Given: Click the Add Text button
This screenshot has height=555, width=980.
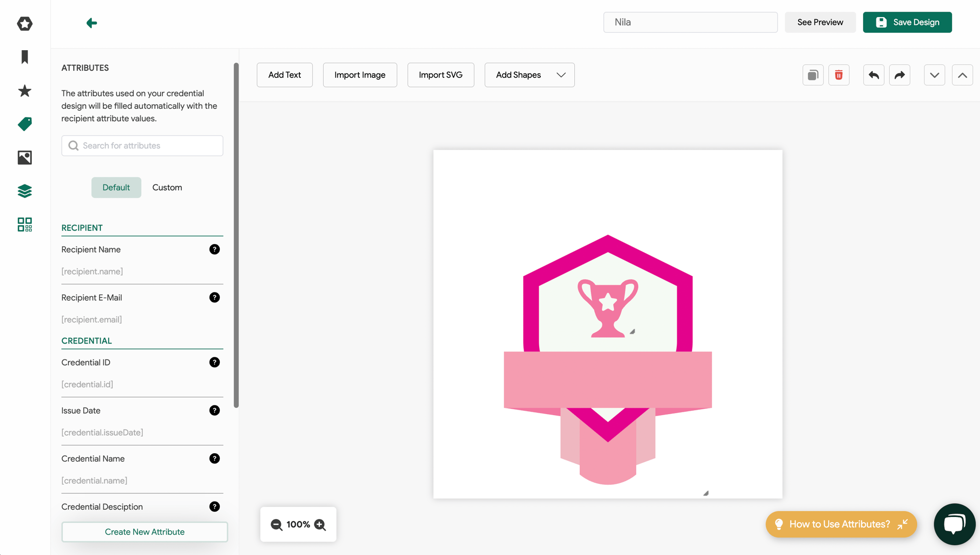Looking at the screenshot, I should [285, 75].
